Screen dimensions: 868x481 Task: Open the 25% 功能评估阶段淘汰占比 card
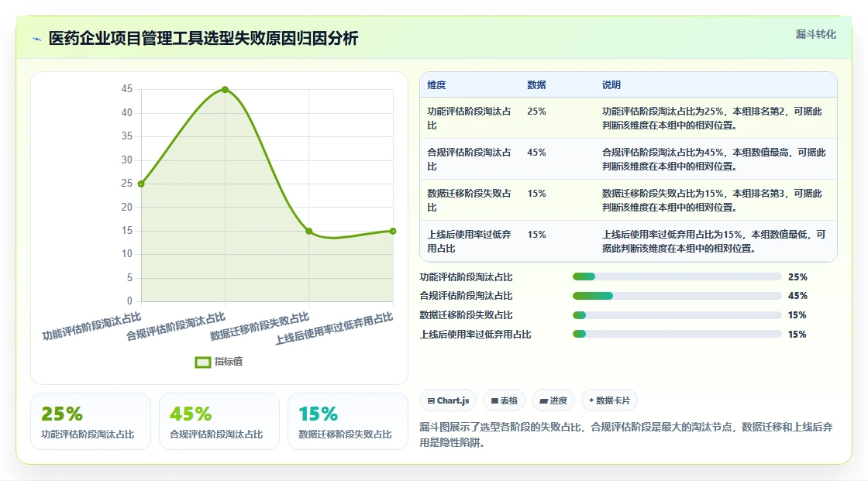click(91, 421)
